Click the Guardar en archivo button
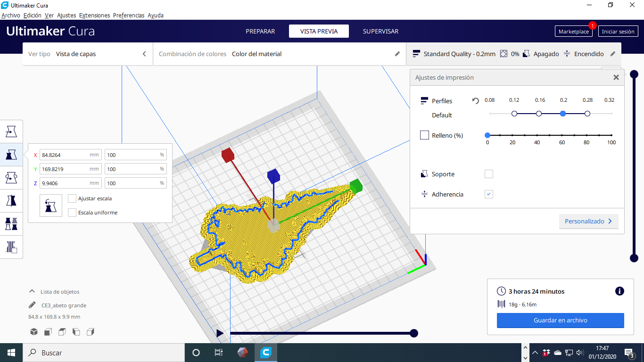Image resolution: width=644 pixels, height=362 pixels. pos(561,321)
